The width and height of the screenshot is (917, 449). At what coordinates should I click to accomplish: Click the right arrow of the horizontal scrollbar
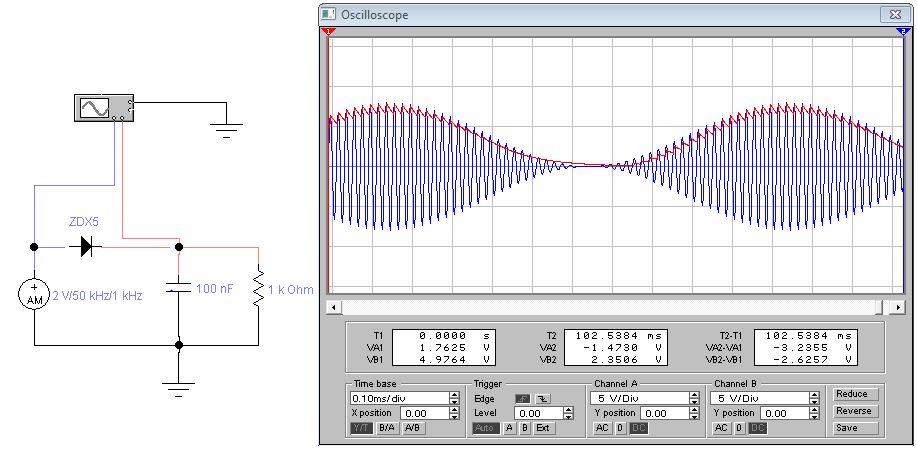click(898, 306)
